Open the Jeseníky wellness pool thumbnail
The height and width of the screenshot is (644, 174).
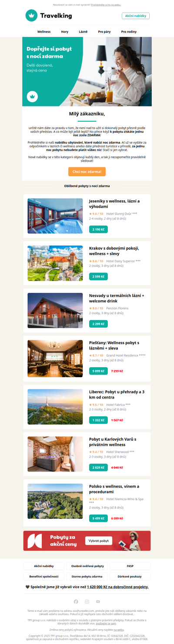pyautogui.click(x=55, y=216)
